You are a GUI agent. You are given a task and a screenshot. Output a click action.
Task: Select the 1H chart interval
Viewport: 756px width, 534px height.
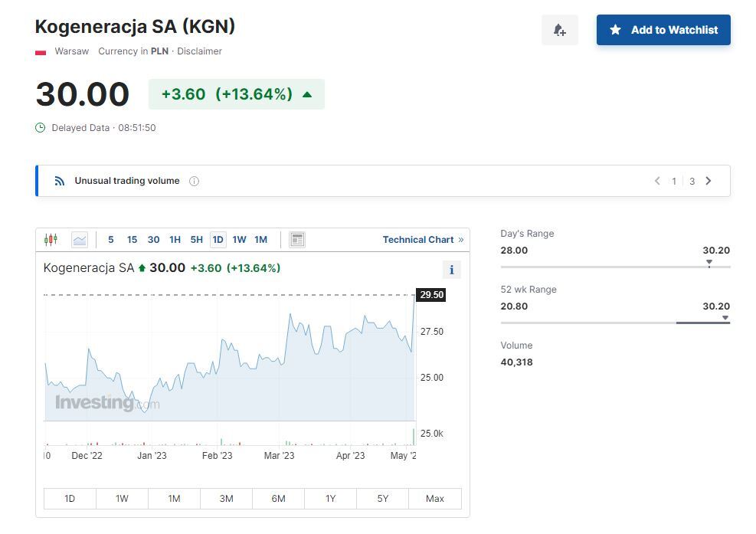(x=175, y=240)
